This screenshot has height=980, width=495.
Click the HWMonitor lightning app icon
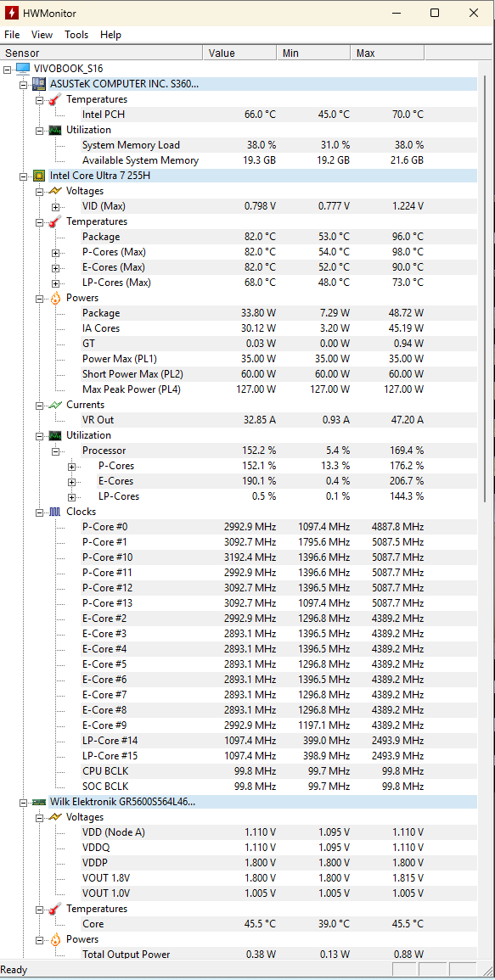tap(11, 13)
